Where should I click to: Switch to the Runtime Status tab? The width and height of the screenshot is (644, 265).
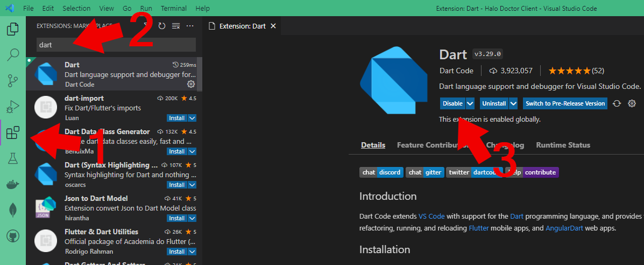pos(563,145)
